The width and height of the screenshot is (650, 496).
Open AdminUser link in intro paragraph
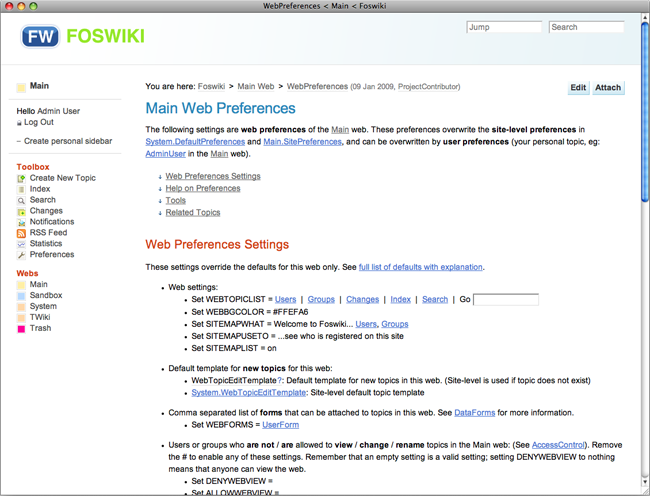click(165, 153)
